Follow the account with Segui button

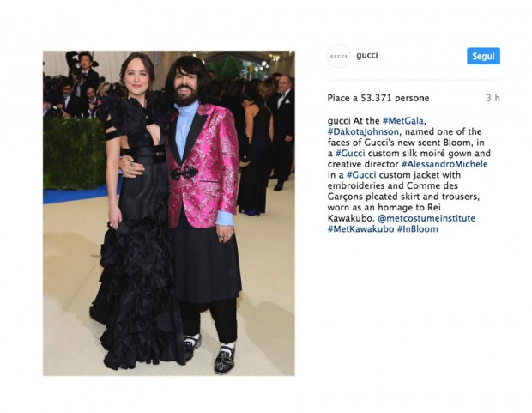click(483, 56)
